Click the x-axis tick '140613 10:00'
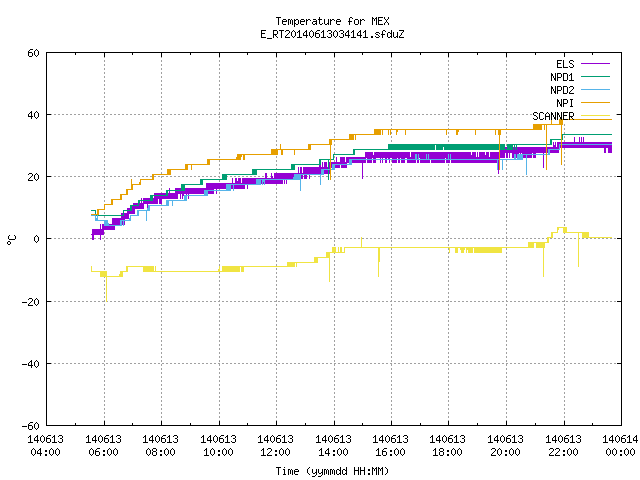This screenshot has height=480, width=640. 218,446
